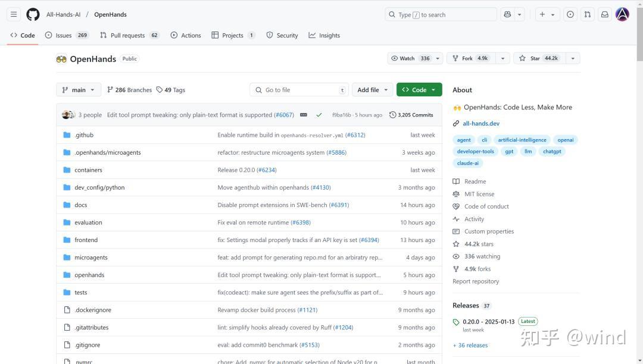Screen dimensions: 643x364
Task: Open the 0.20.0 - 2025-01-13 release
Action: [x=488, y=321]
